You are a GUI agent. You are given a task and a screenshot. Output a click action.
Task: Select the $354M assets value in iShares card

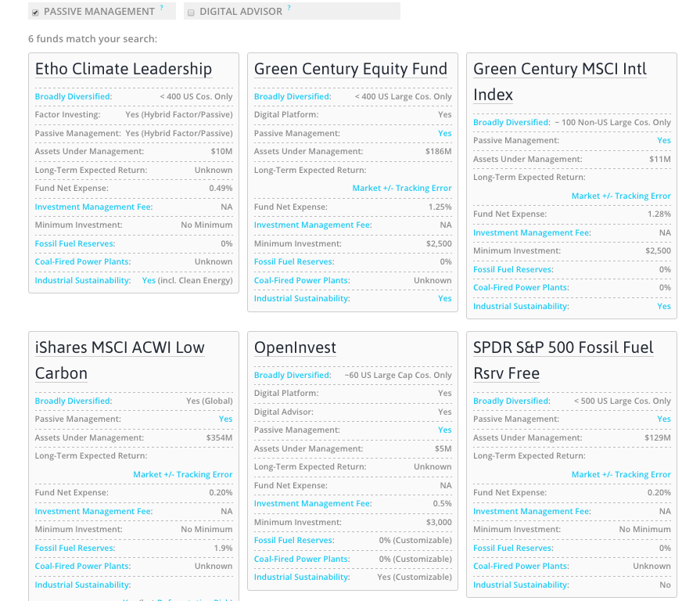(x=219, y=437)
